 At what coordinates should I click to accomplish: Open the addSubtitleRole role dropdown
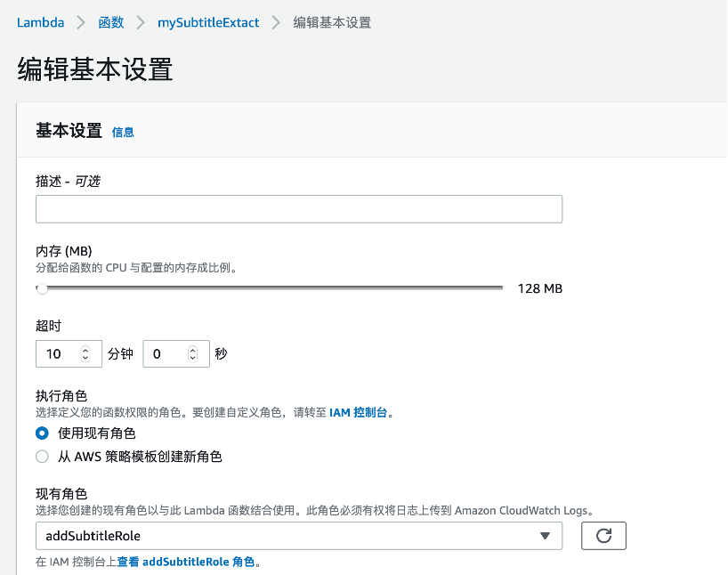299,536
